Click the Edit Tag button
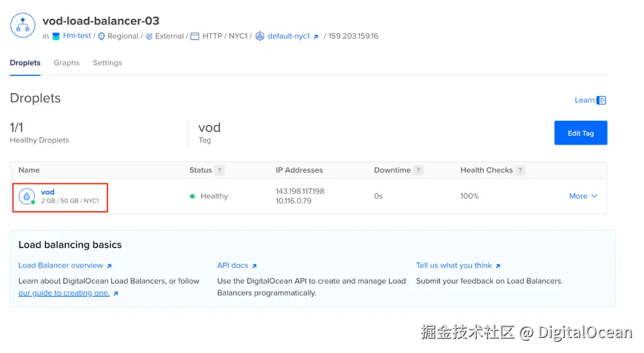The height and width of the screenshot is (353, 644). [x=580, y=133]
